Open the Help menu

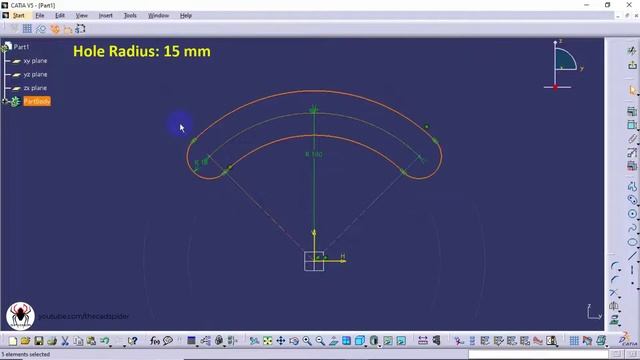pos(186,16)
